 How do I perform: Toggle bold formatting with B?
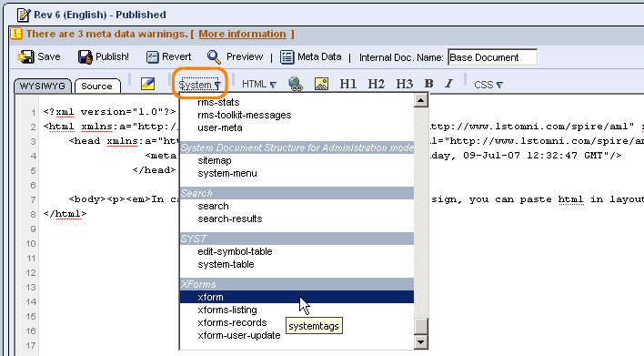pyautogui.click(x=428, y=84)
